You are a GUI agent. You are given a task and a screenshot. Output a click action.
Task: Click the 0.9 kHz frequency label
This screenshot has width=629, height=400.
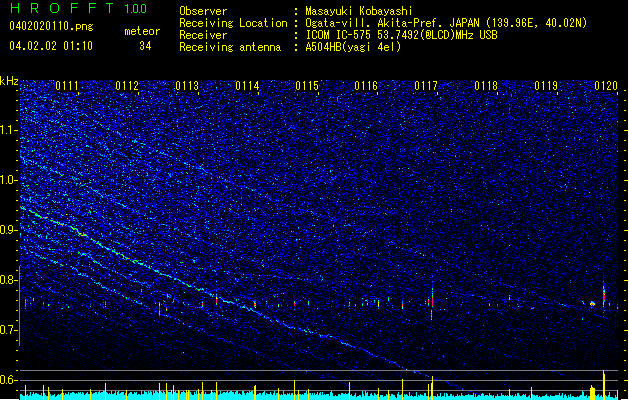8,230
